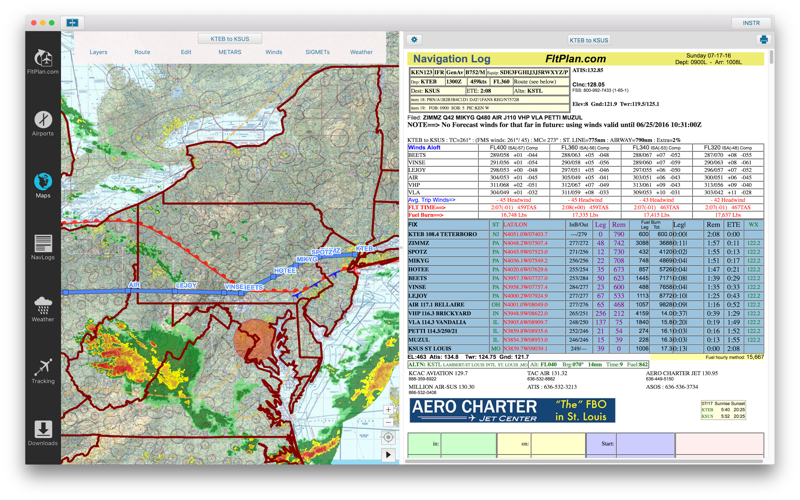Click the KTEB waypoint label on map
Viewport: 800px width, 500px height.
click(x=365, y=248)
